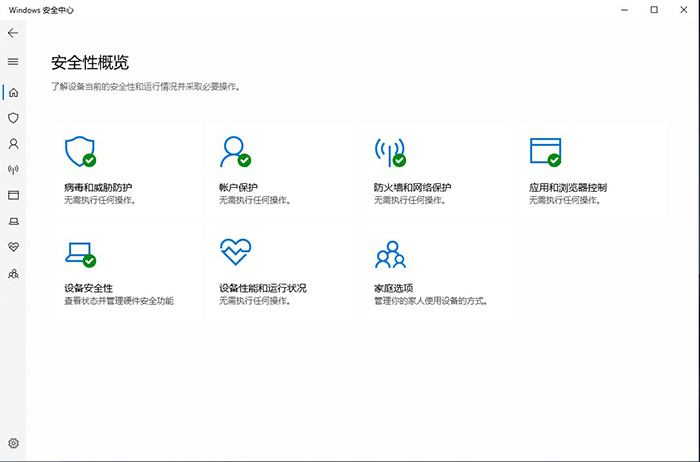
Task: Click 查看状态并管理硬件安全功能 description text
Action: 119,301
